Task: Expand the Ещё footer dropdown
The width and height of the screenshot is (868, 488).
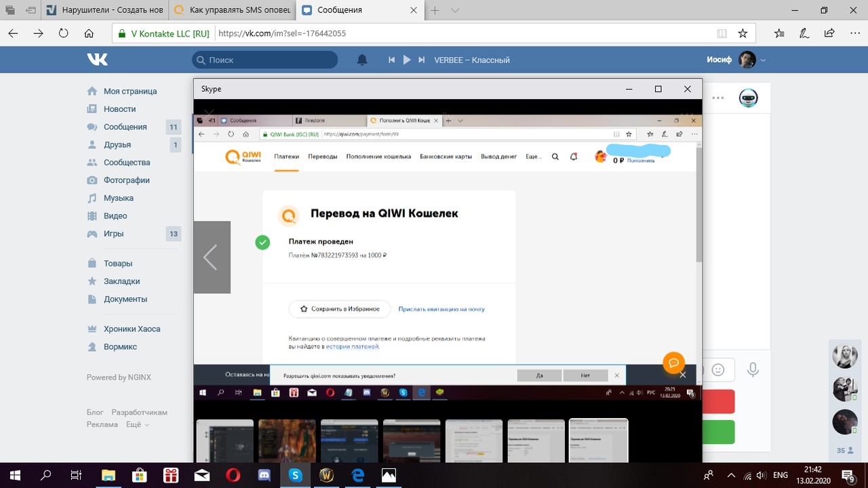Action: click(137, 424)
